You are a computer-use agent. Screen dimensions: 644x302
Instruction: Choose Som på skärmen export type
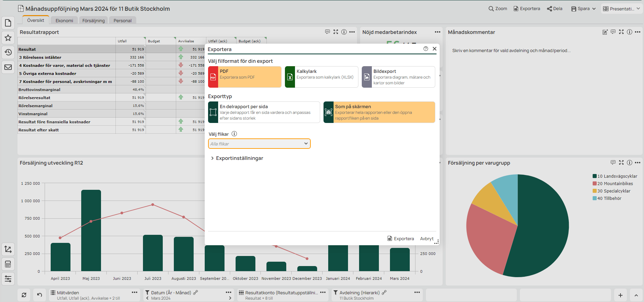click(x=379, y=112)
